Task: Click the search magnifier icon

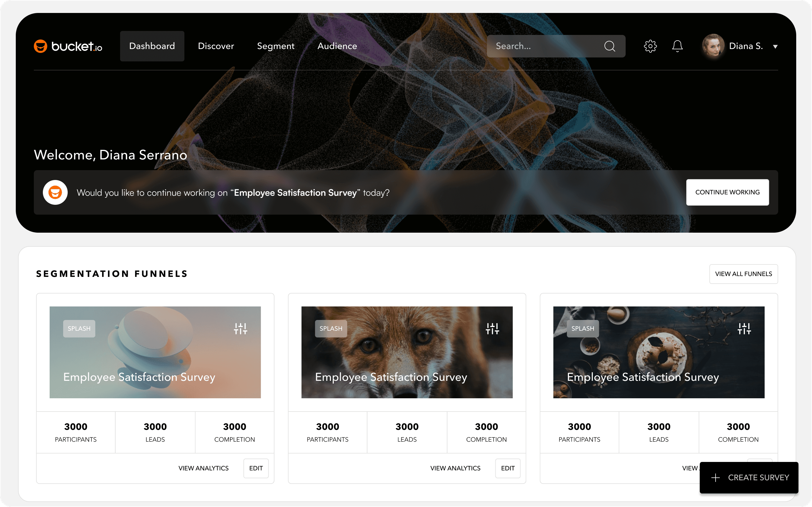Action: tap(609, 46)
